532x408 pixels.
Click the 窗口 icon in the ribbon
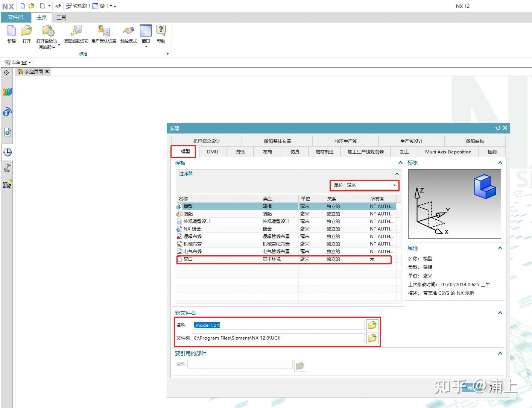click(146, 31)
